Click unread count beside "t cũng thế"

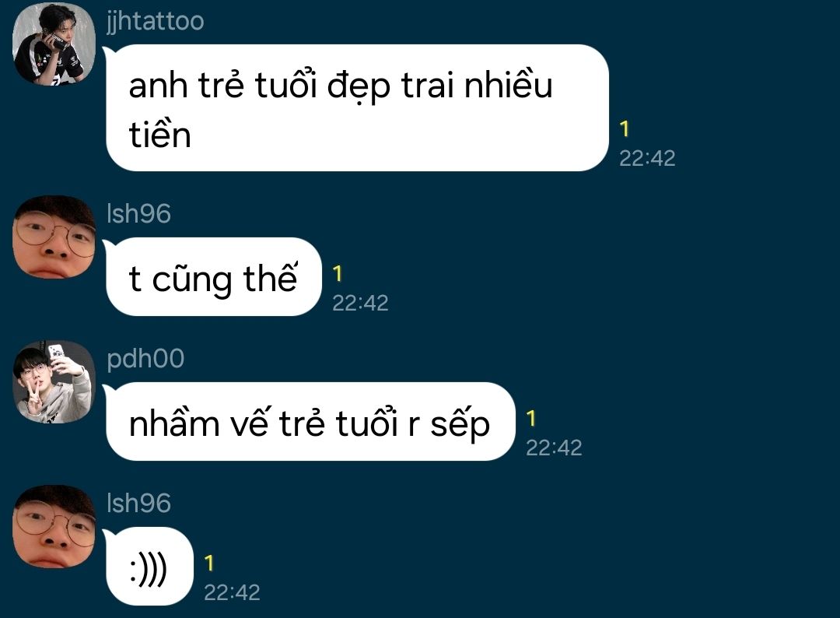[x=337, y=274]
